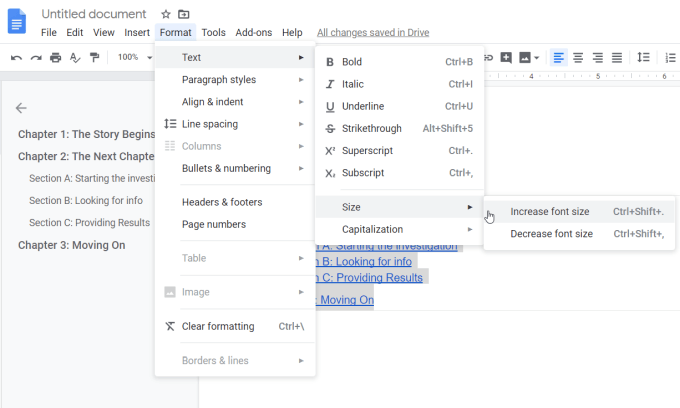Open line spacing toolbar button
Image resolution: width=680 pixels, height=408 pixels.
(643, 57)
